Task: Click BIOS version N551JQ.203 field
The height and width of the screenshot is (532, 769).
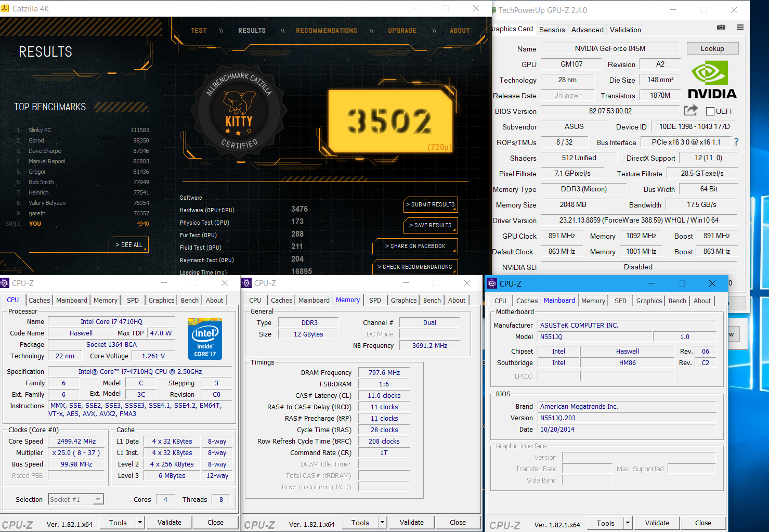Action: (627, 418)
